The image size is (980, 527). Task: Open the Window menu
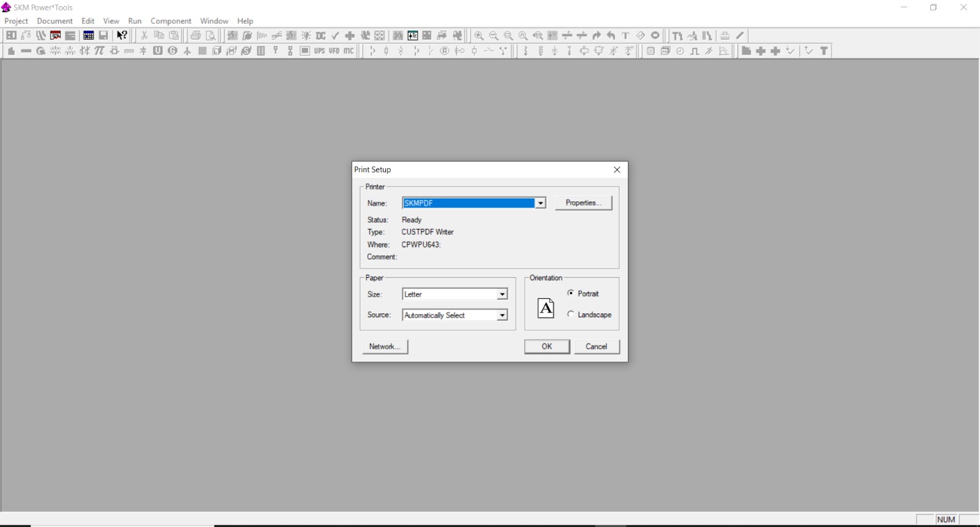(214, 21)
